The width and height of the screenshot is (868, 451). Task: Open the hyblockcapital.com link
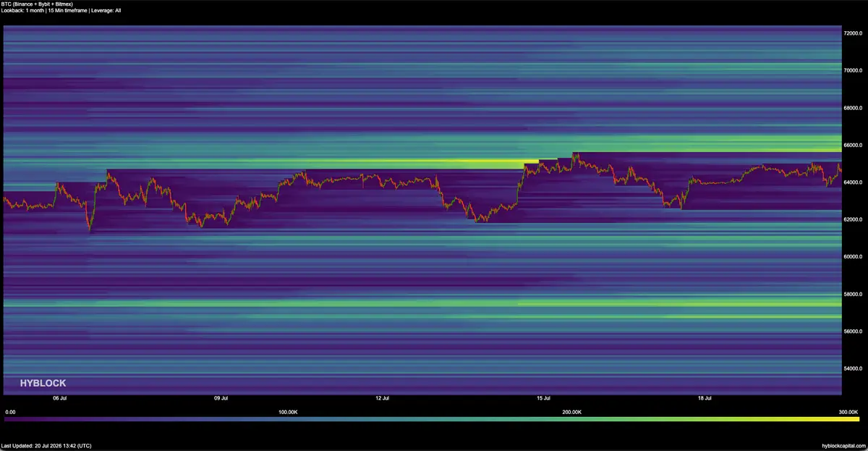click(x=842, y=446)
